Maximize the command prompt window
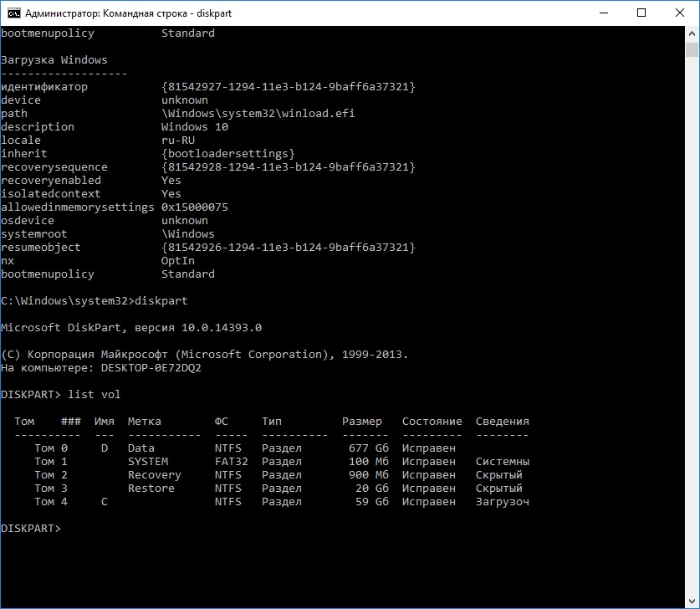Image resolution: width=700 pixels, height=609 pixels. tap(641, 13)
